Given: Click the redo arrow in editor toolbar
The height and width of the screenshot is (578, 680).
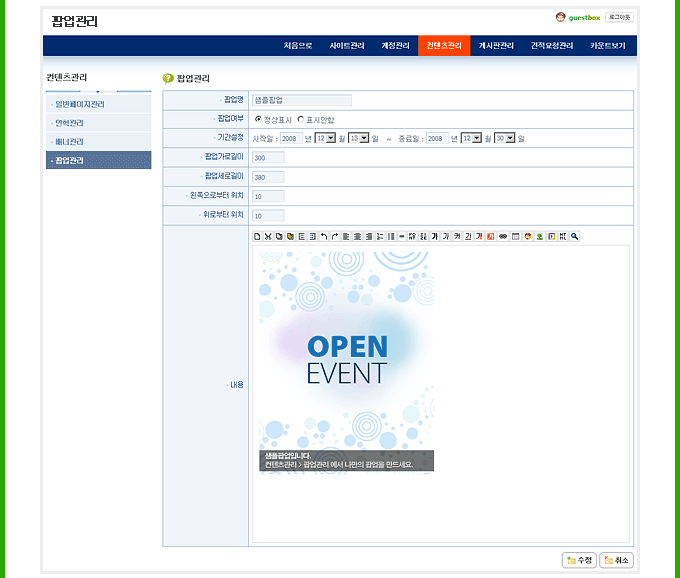Looking at the screenshot, I should pyautogui.click(x=335, y=236).
